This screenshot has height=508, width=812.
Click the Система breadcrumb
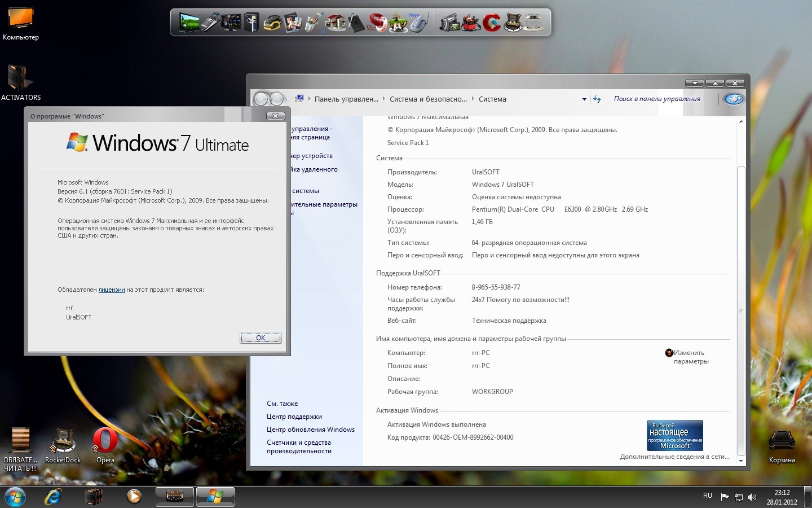(x=492, y=99)
